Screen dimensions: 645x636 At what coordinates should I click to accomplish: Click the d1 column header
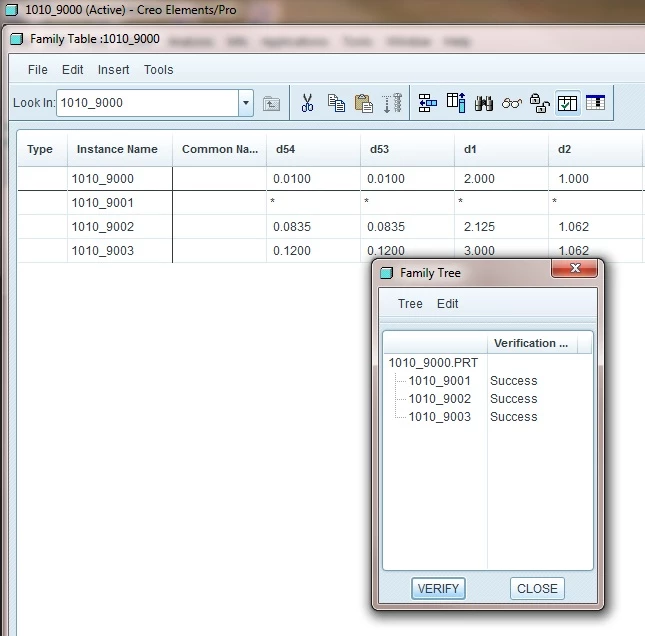pyautogui.click(x=501, y=149)
